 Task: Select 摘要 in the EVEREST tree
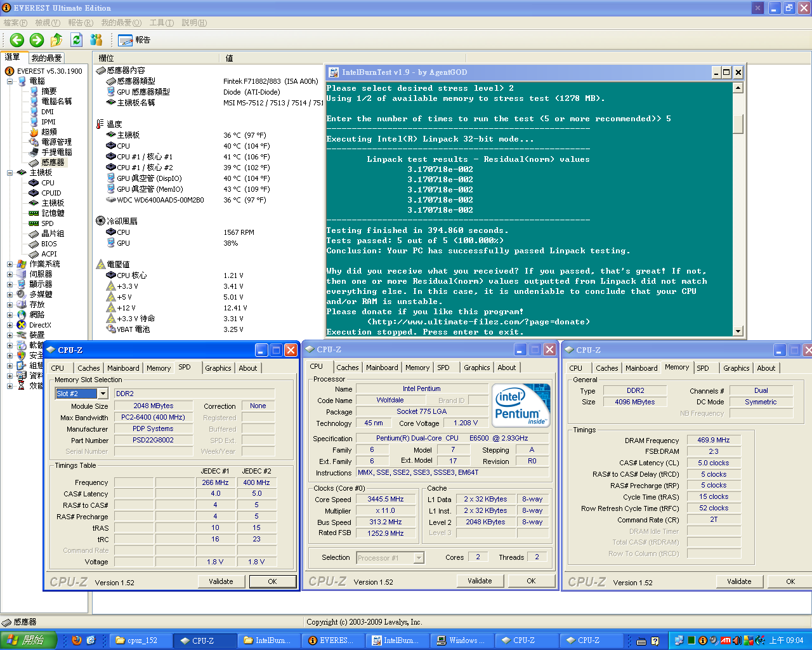[x=49, y=91]
